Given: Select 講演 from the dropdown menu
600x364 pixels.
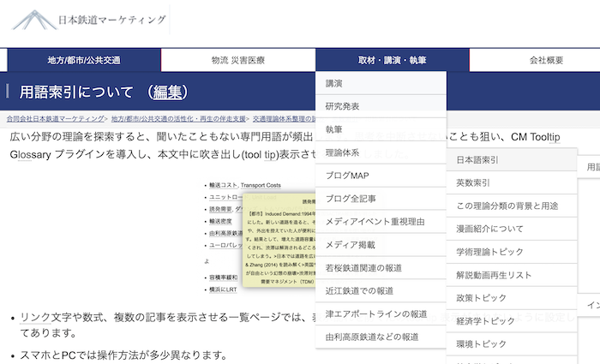Looking at the screenshot, I should 381,83.
